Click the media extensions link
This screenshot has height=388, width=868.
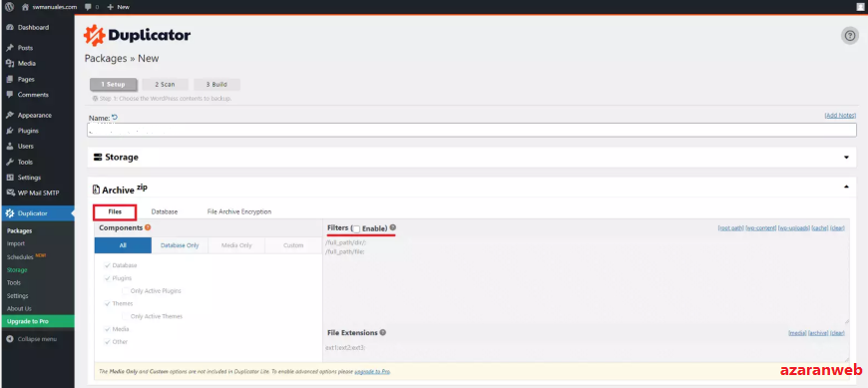[x=797, y=333]
